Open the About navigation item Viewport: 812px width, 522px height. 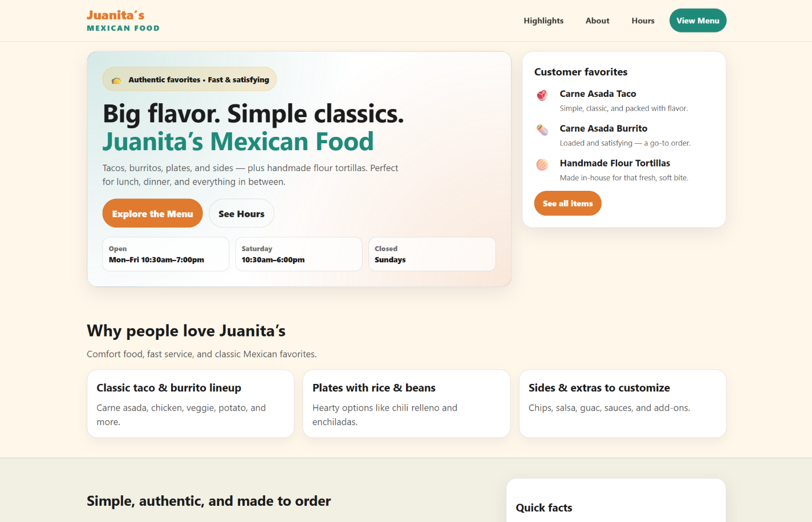click(597, 20)
